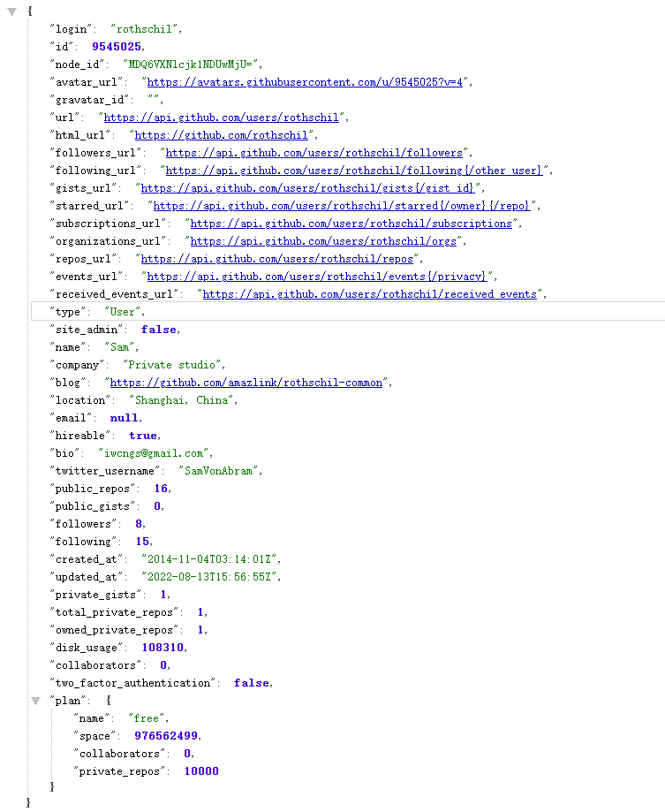Screen dimensions: 665x812
Task: Open the starred_url link
Action: pos(342,206)
